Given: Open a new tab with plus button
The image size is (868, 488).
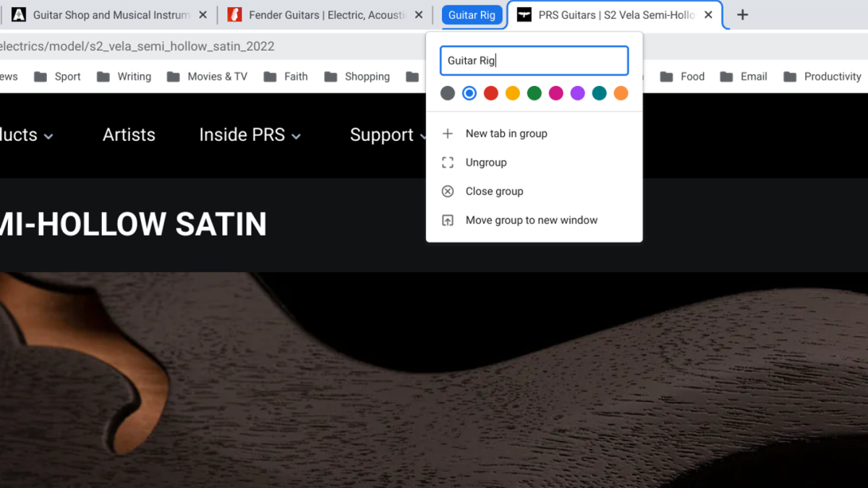Looking at the screenshot, I should click(743, 14).
